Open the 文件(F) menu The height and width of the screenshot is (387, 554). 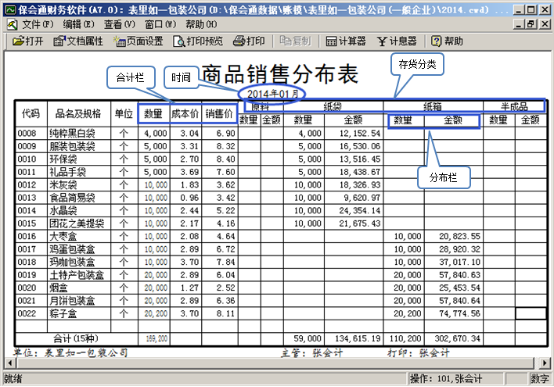[x=37, y=24]
